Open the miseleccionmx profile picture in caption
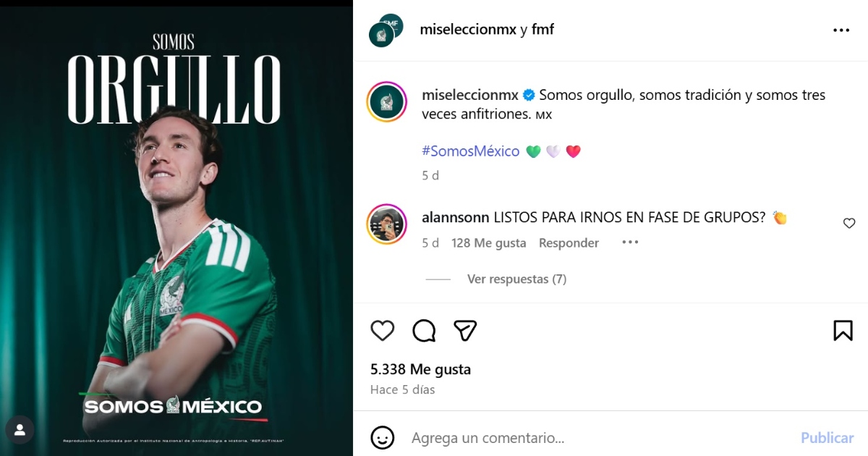Screen dimensions: 868x456 click(387, 102)
